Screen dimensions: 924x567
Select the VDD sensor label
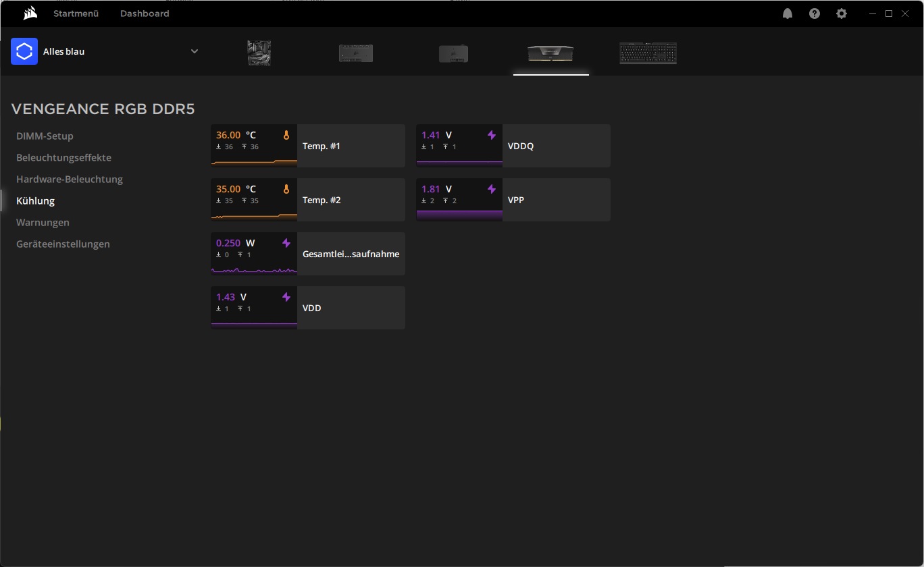click(x=312, y=308)
